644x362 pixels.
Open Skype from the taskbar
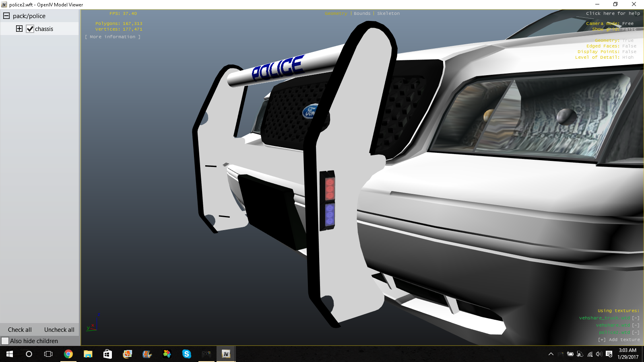(186, 354)
